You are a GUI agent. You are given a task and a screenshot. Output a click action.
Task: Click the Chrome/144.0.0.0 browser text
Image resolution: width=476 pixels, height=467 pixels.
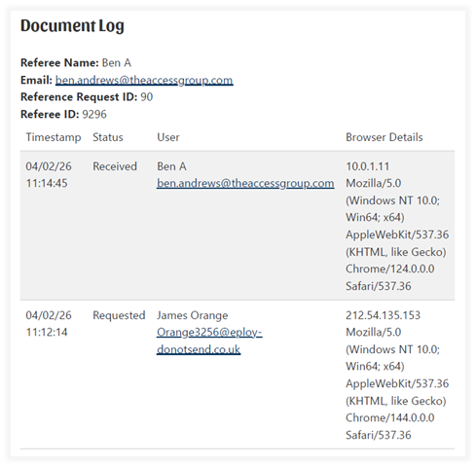pos(390,417)
